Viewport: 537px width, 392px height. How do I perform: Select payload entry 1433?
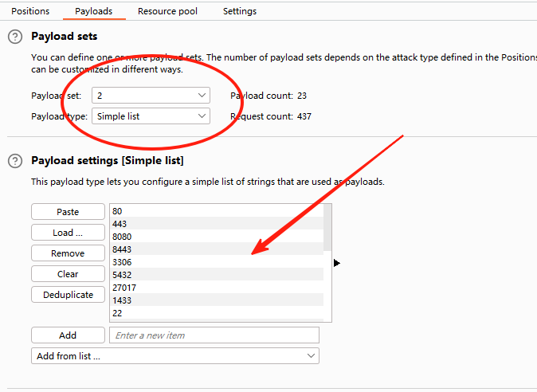click(217, 300)
